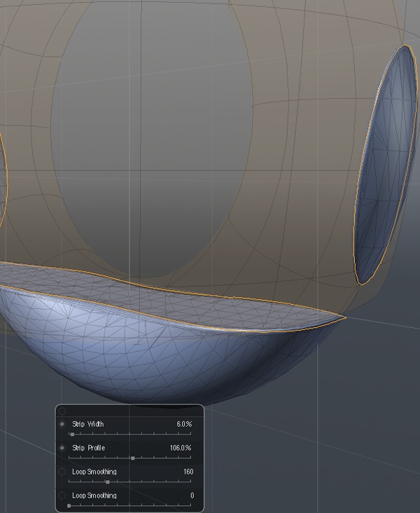
Task: Click the Strip Width slider handle
Action: pyautogui.click(x=72, y=435)
